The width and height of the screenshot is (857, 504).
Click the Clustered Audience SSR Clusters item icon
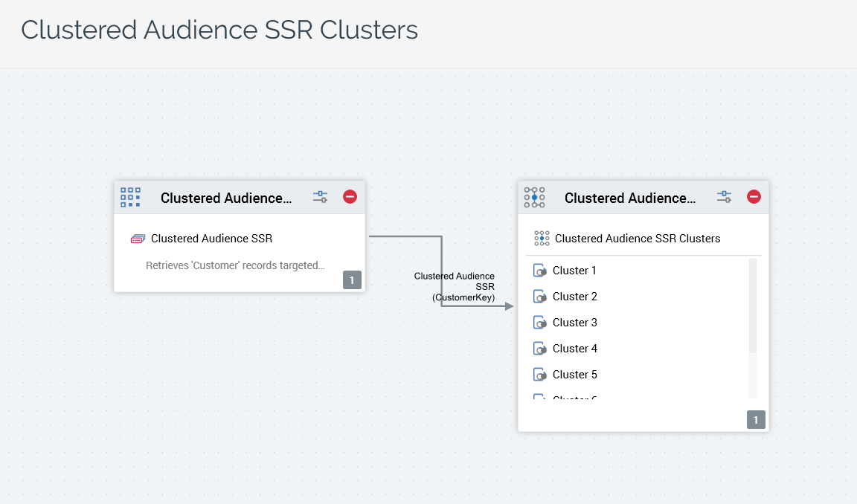(542, 239)
